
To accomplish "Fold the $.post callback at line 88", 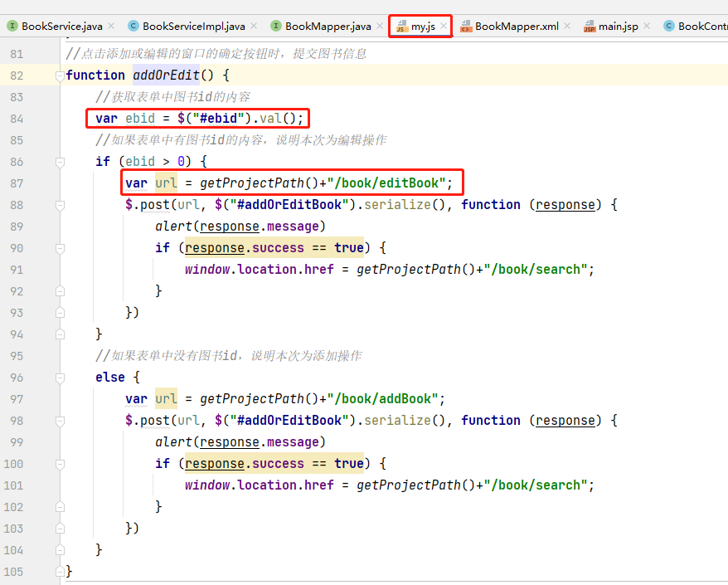I will click(60, 205).
